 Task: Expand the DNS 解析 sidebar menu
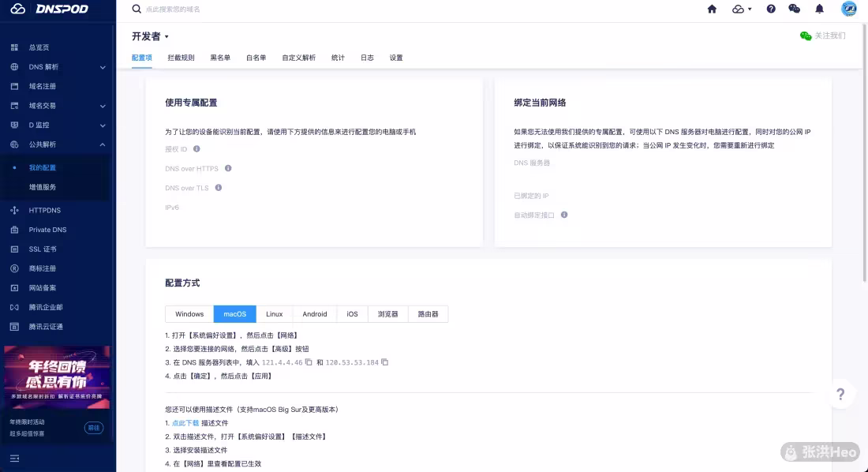tap(103, 67)
